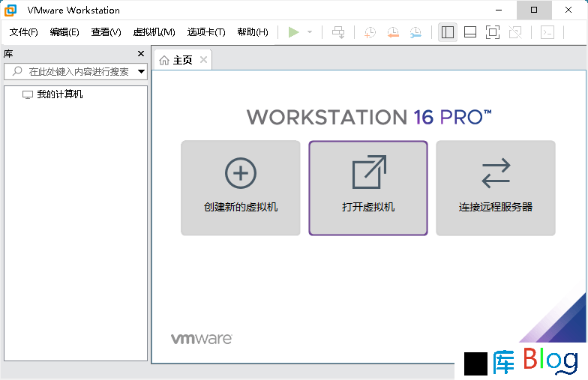Screen dimensions: 588x380
Task: Close the VMware Workstation window
Action: [568, 10]
